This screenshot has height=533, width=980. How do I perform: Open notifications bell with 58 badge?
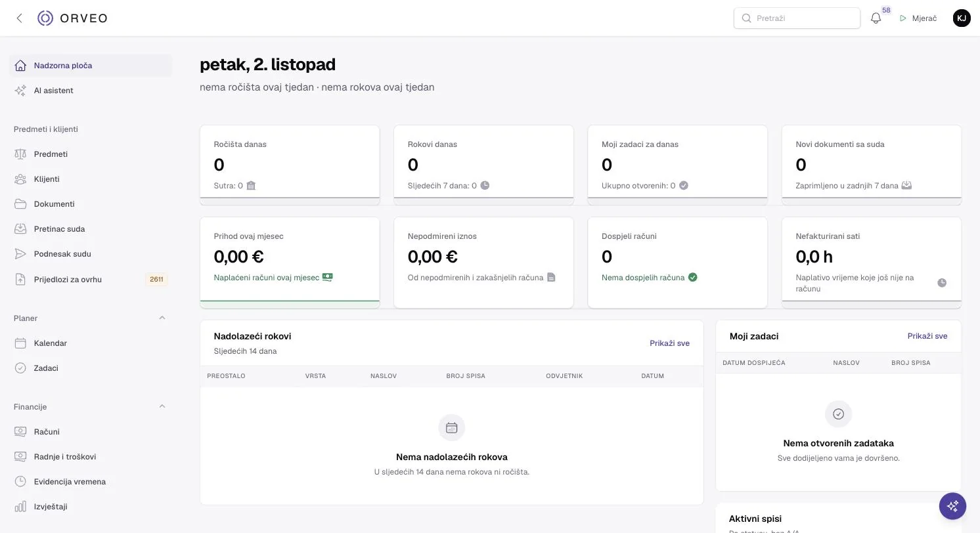pos(876,18)
